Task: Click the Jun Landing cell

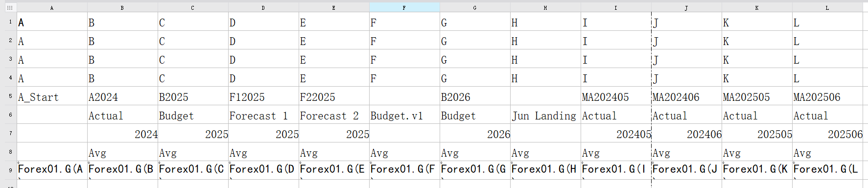Action: (545, 115)
